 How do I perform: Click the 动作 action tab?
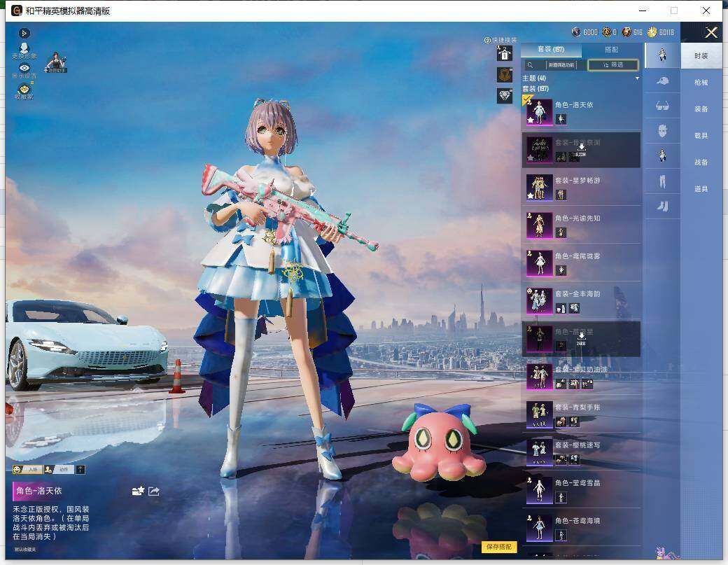(x=59, y=469)
